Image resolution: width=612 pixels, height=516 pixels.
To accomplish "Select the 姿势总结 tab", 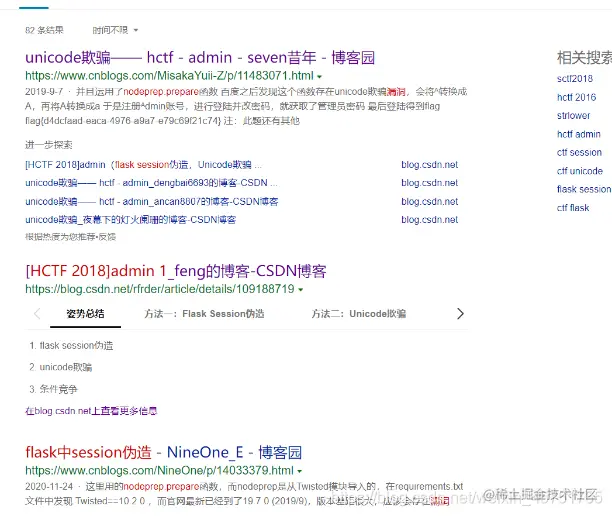I will (85, 314).
